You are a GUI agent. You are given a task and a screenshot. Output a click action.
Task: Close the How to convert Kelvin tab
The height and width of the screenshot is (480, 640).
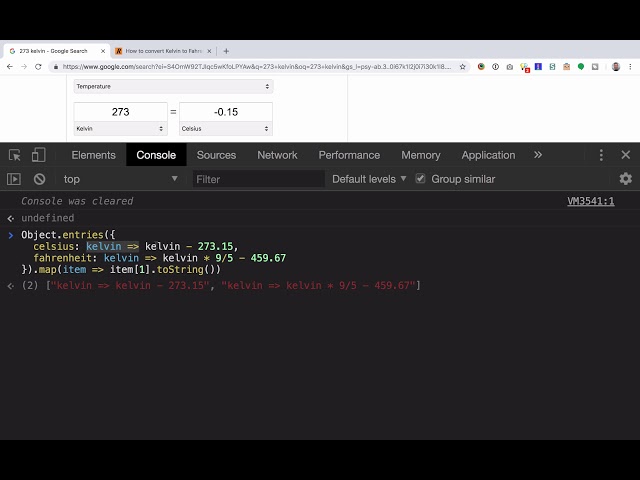tap(209, 51)
